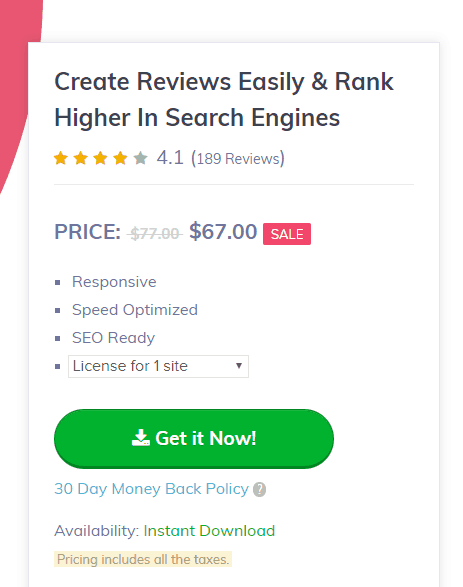Click the $67.00 sale price

coord(223,231)
